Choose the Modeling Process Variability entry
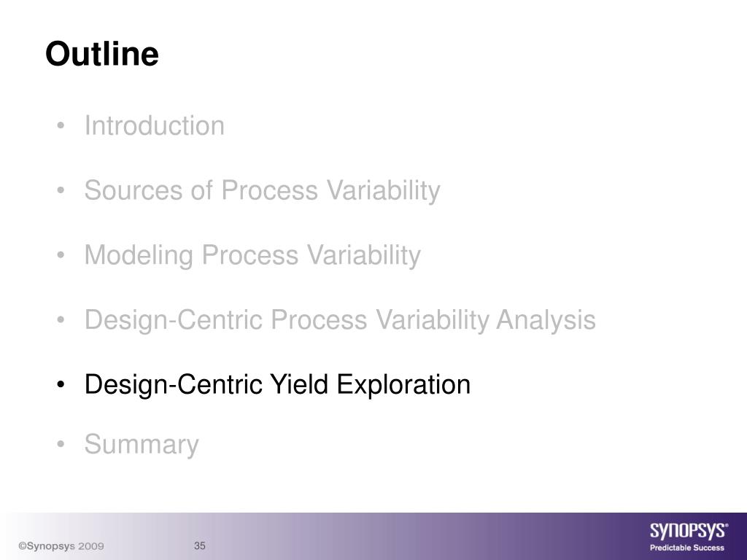The width and height of the screenshot is (747, 560). pyautogui.click(x=252, y=255)
